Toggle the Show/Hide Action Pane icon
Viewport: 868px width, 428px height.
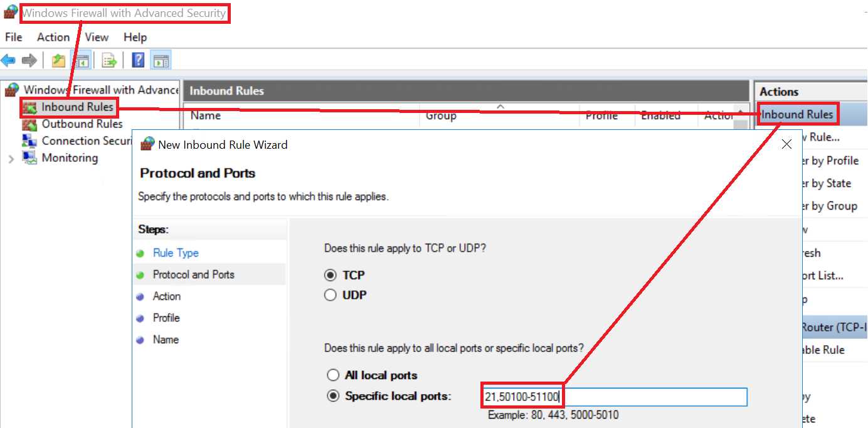coord(161,60)
